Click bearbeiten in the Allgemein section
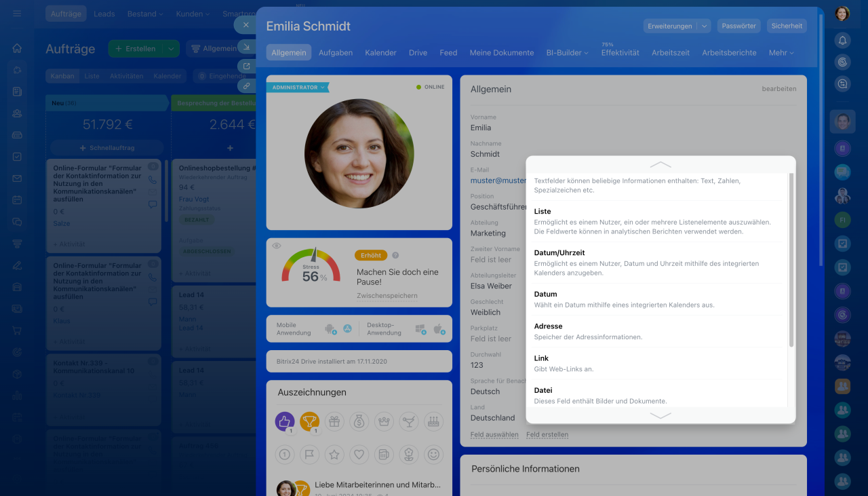The height and width of the screenshot is (496, 868). coord(779,89)
